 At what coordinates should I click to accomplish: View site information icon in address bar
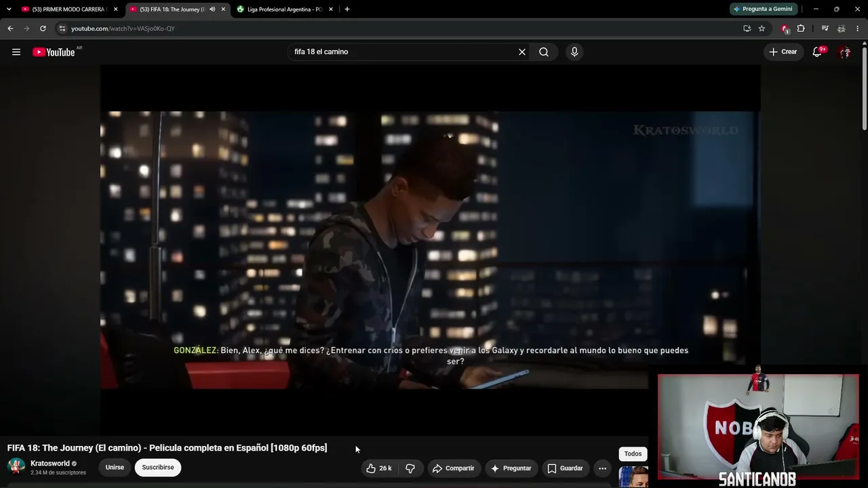[x=62, y=28]
